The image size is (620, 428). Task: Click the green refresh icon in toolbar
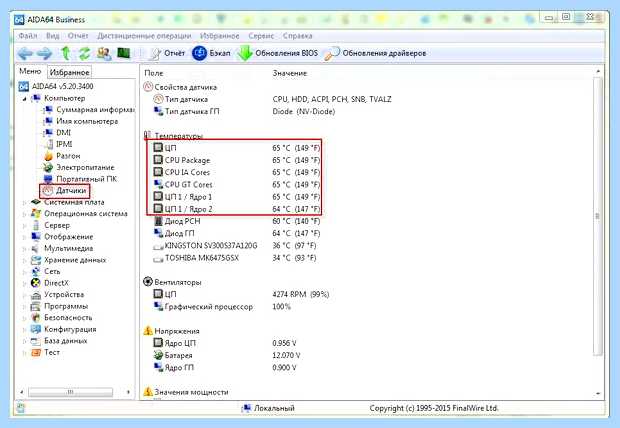pos(84,53)
